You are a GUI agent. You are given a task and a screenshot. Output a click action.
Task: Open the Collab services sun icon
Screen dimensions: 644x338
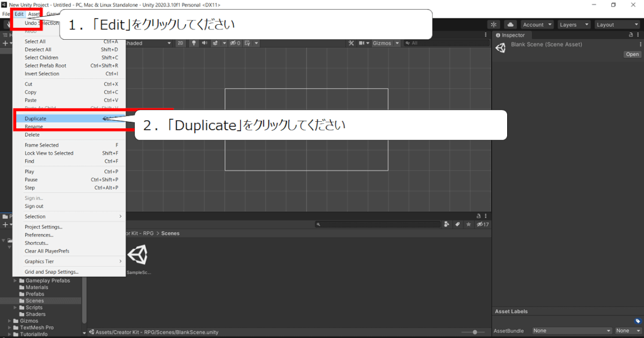click(494, 25)
